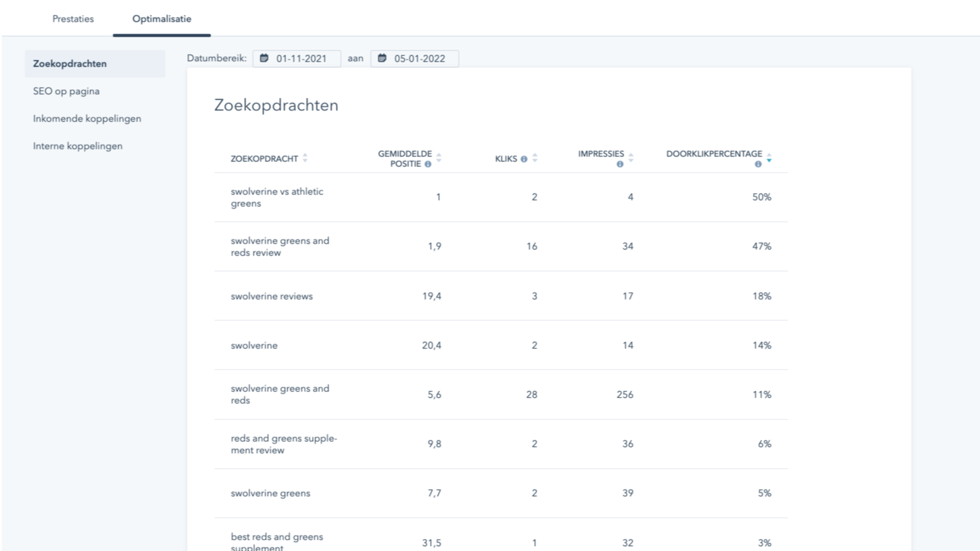This screenshot has width=980, height=551.
Task: Show info tooltip for Gemiddelde Positie
Action: click(x=428, y=164)
